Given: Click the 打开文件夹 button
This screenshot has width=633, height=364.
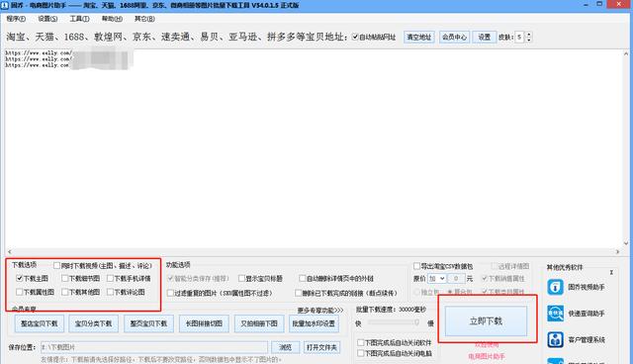Looking at the screenshot, I should [x=321, y=347].
